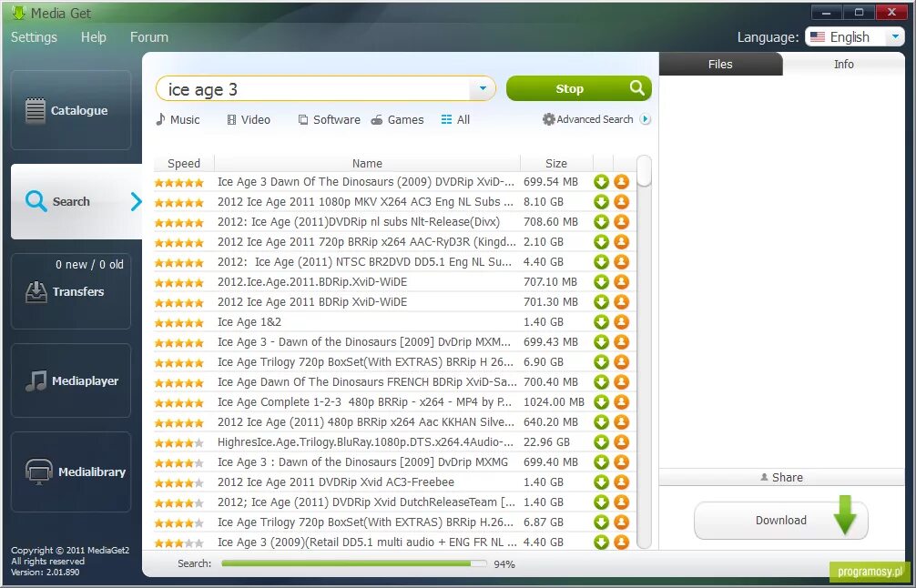Image resolution: width=916 pixels, height=588 pixels.
Task: Click the '0 new / 0 old' transfers counter
Action: 89,265
